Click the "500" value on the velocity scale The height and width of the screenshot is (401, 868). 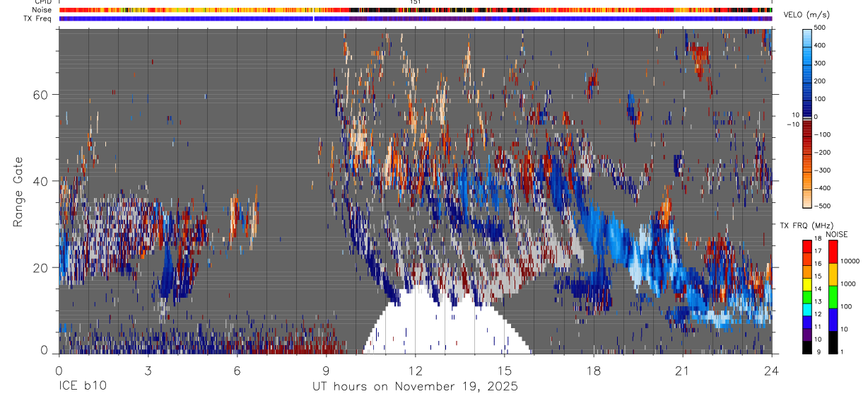pos(821,28)
